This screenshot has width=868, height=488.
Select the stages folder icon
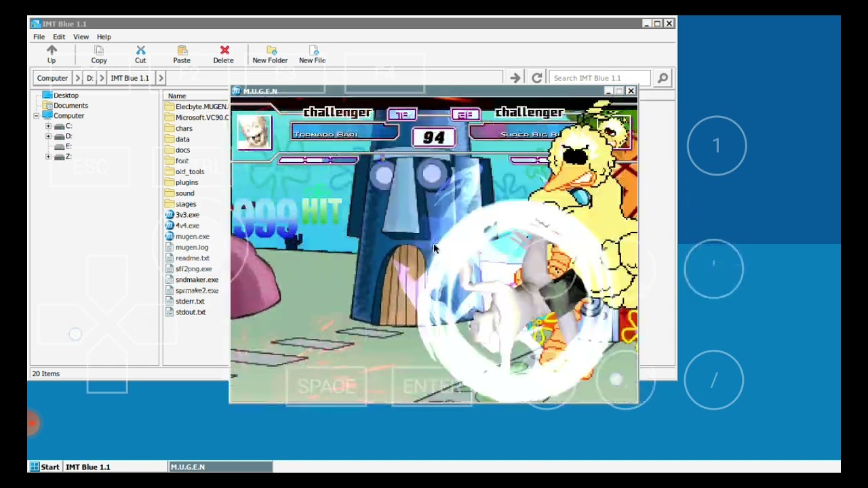[x=170, y=204]
